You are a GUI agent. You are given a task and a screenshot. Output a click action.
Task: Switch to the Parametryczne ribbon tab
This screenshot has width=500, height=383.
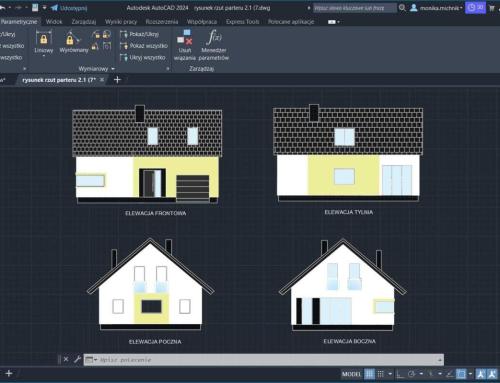tap(19, 22)
